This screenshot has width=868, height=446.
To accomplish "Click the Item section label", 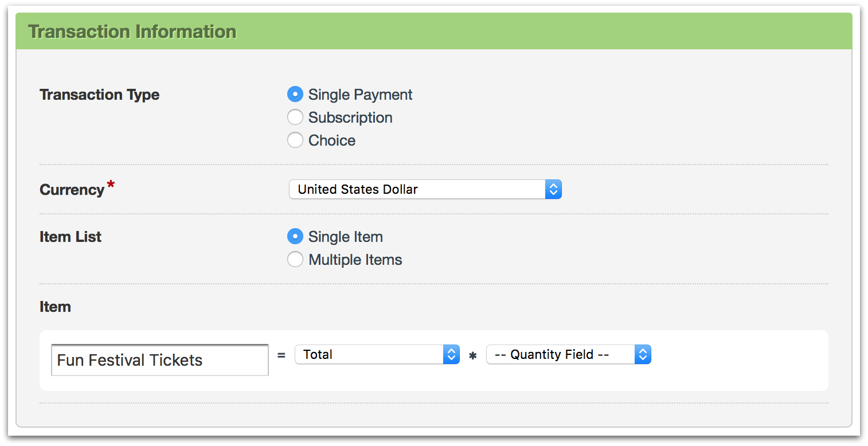I will click(55, 307).
